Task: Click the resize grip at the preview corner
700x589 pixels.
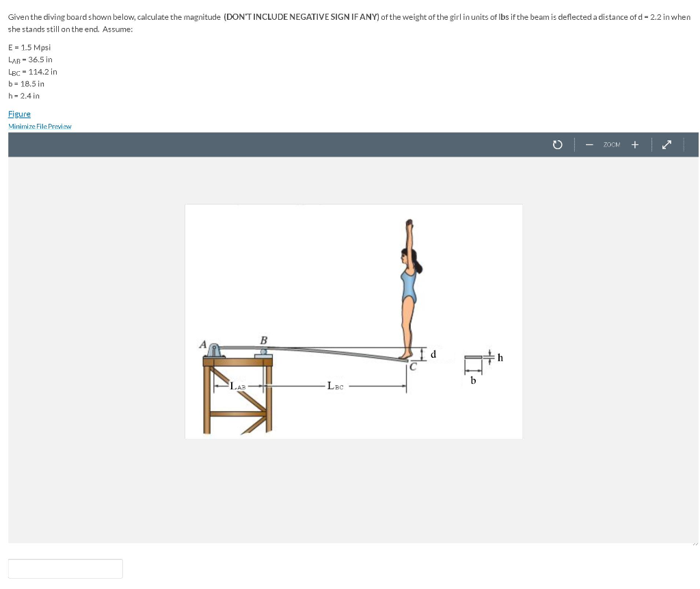Action: point(693,542)
